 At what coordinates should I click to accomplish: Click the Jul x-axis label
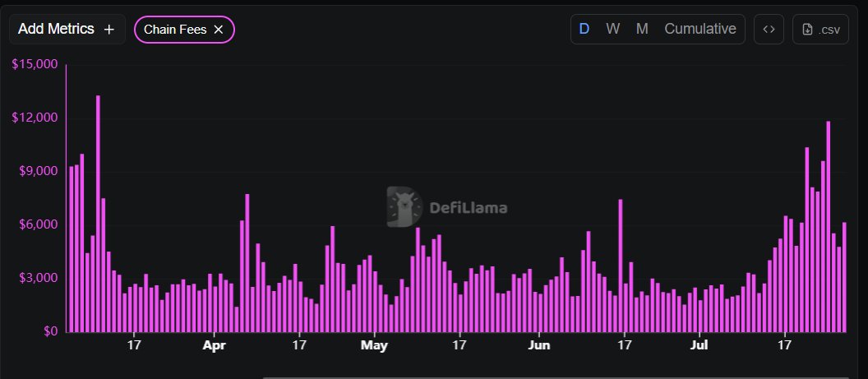pyautogui.click(x=699, y=346)
